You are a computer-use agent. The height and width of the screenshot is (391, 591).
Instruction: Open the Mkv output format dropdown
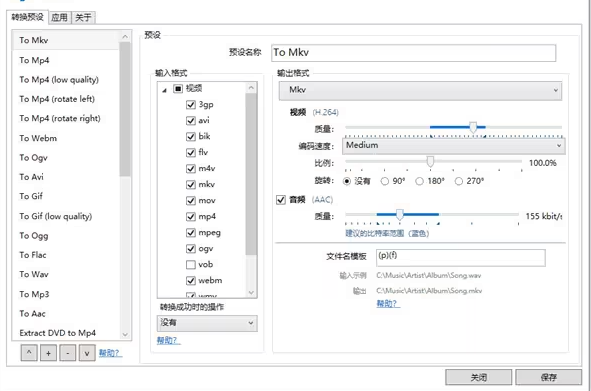pyautogui.click(x=420, y=90)
